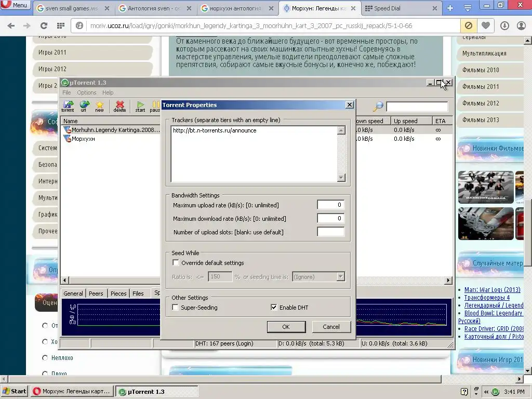Image resolution: width=532 pixels, height=399 pixels.
Task: Open the seeding time (Ignore) dropdown
Action: (x=341, y=277)
